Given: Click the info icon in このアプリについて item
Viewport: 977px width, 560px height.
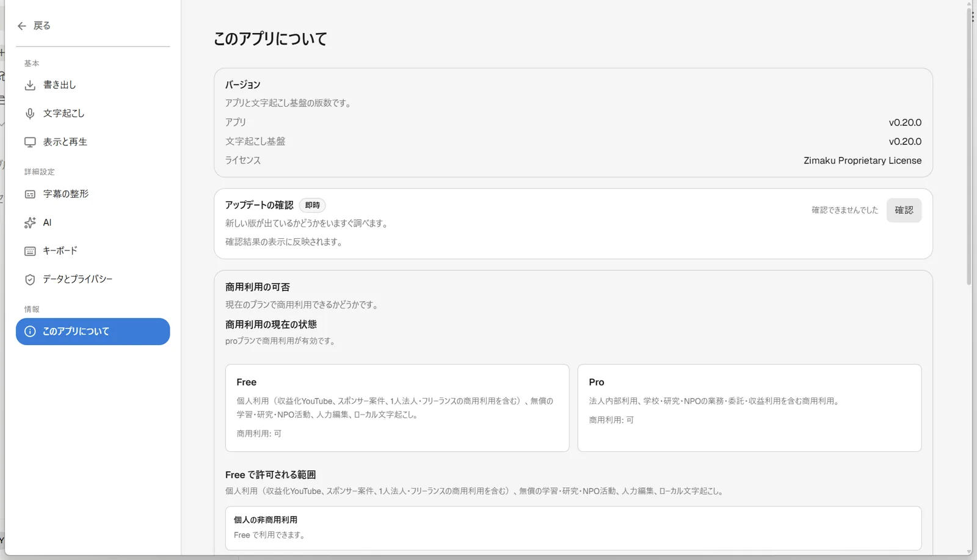Looking at the screenshot, I should [30, 332].
